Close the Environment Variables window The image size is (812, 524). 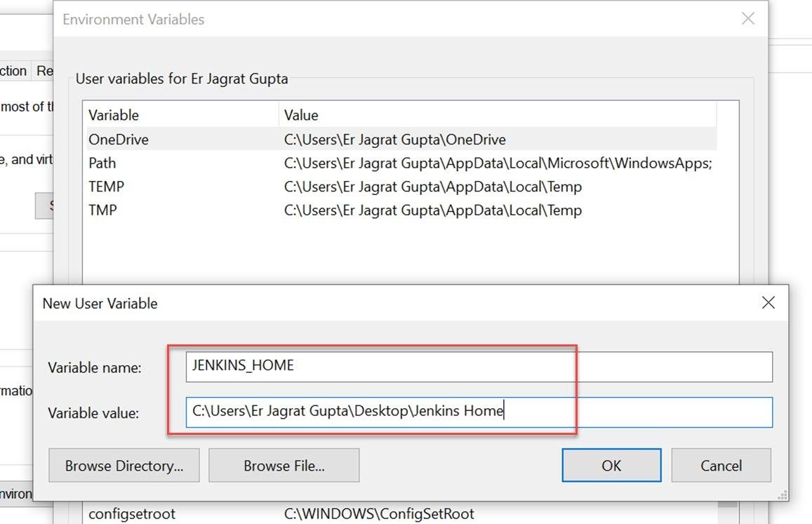(748, 19)
